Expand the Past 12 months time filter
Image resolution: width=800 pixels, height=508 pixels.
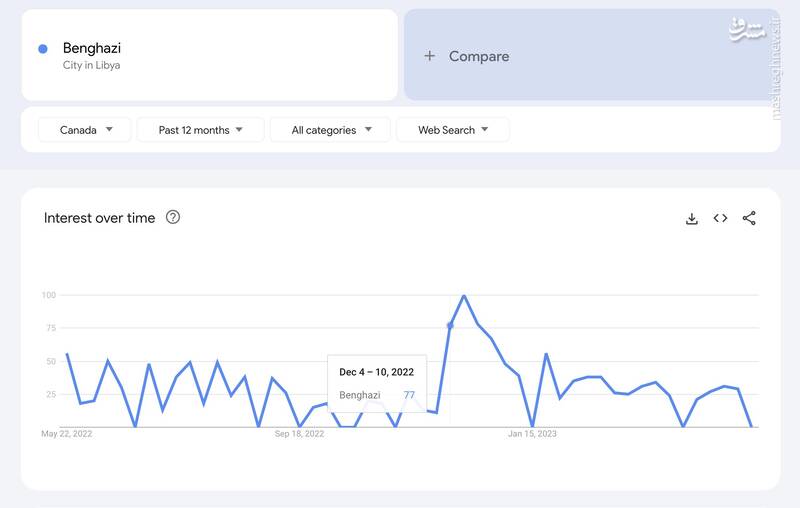click(x=200, y=130)
